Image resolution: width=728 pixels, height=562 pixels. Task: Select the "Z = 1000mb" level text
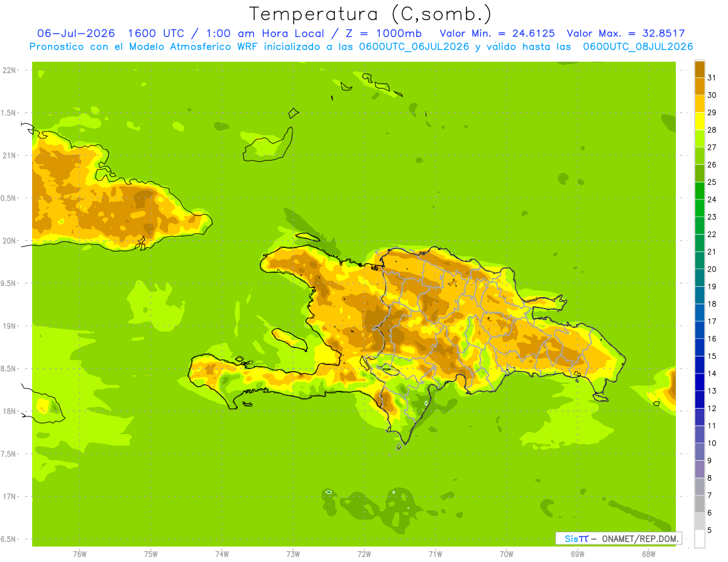382,33
